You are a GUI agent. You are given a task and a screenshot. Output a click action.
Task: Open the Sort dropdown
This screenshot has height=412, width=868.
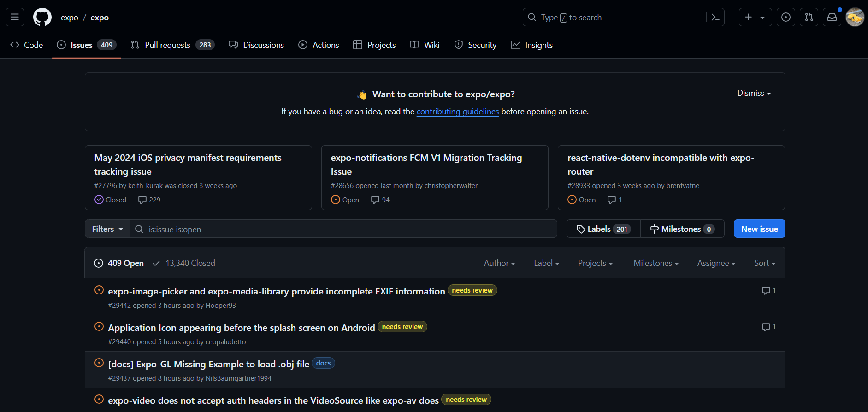pos(765,263)
